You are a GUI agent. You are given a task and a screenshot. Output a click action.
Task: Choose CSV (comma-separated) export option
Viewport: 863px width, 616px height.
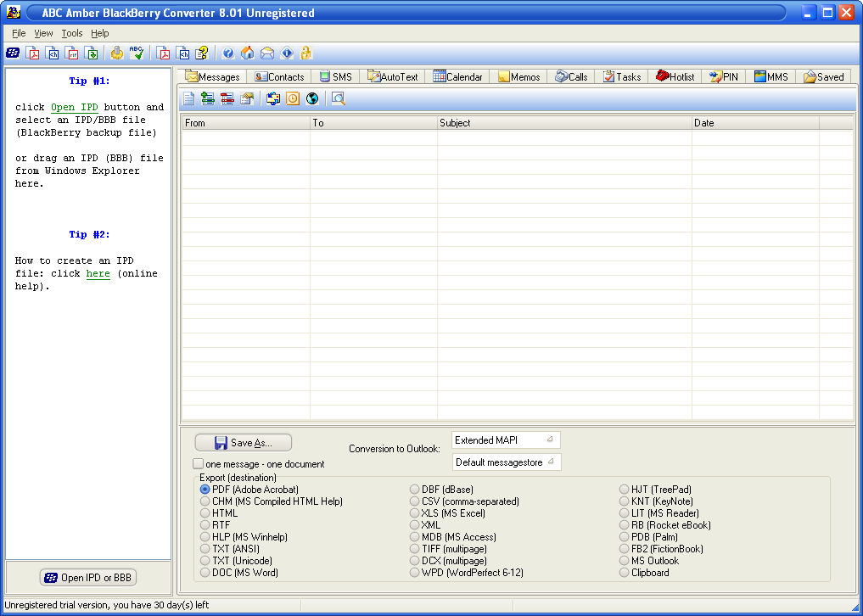pos(415,501)
